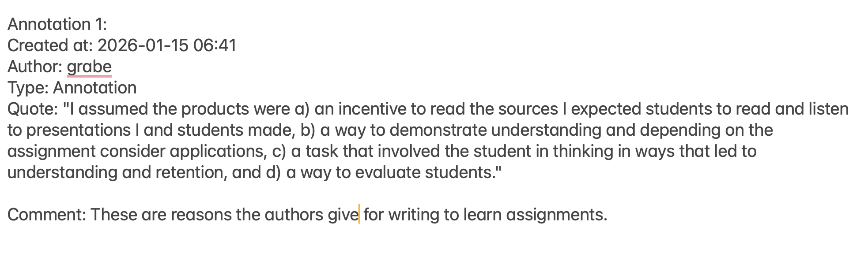
Task: Click the word "incentive" in the quote
Action: (372, 109)
